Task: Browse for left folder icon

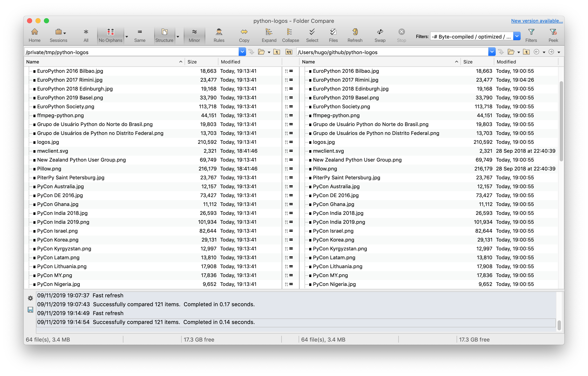Action: [x=261, y=52]
